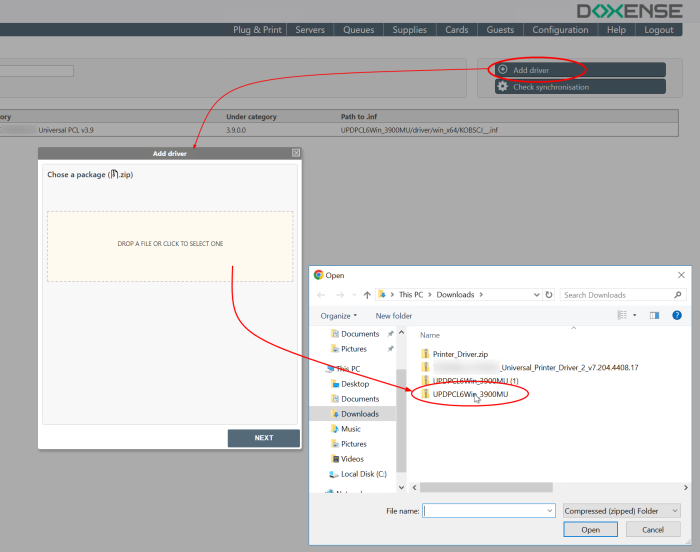Screen dimensions: 700x552
Task: Click the Add driver plus icon
Action: [x=503, y=70]
